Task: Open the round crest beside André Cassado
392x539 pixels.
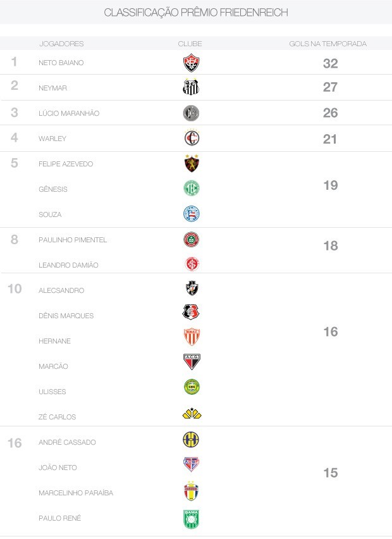Action: (x=191, y=440)
